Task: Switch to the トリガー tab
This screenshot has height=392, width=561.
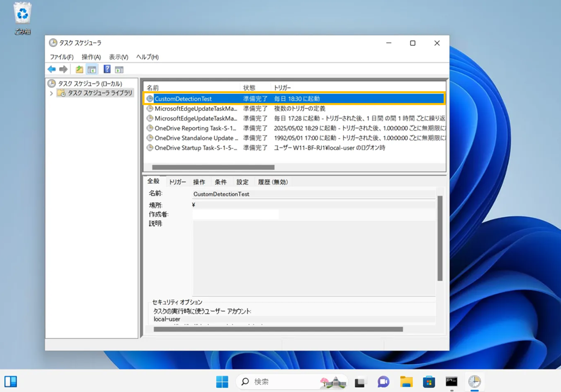Action: (177, 182)
